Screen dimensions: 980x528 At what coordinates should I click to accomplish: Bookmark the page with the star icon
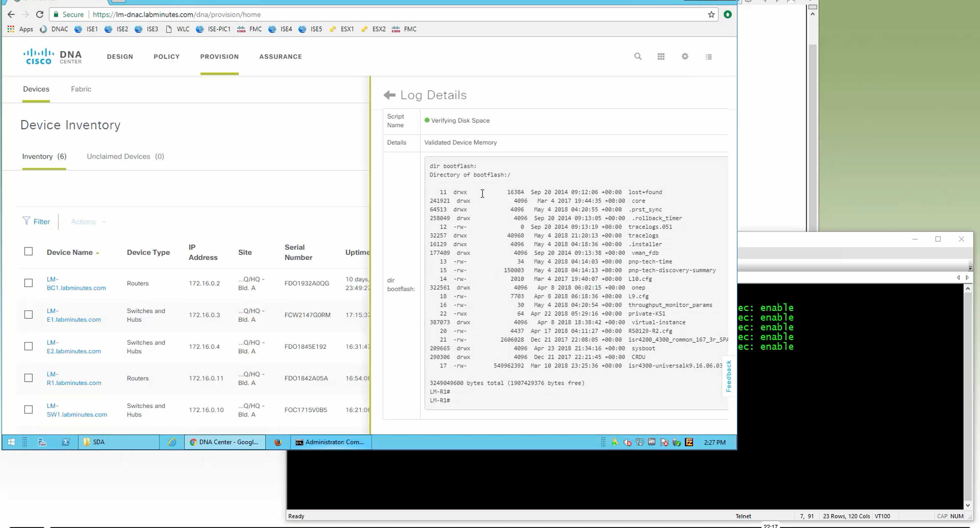coord(711,14)
